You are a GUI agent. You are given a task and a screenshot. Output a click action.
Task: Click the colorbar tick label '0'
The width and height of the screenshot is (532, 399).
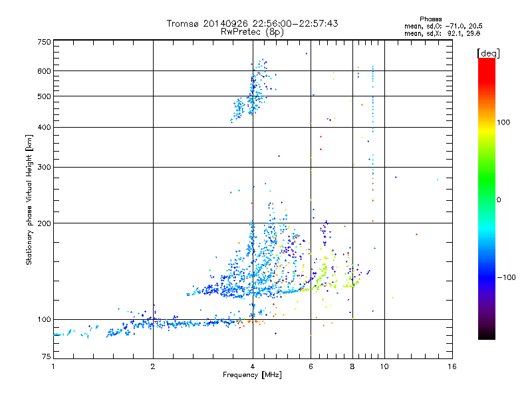[498, 200]
